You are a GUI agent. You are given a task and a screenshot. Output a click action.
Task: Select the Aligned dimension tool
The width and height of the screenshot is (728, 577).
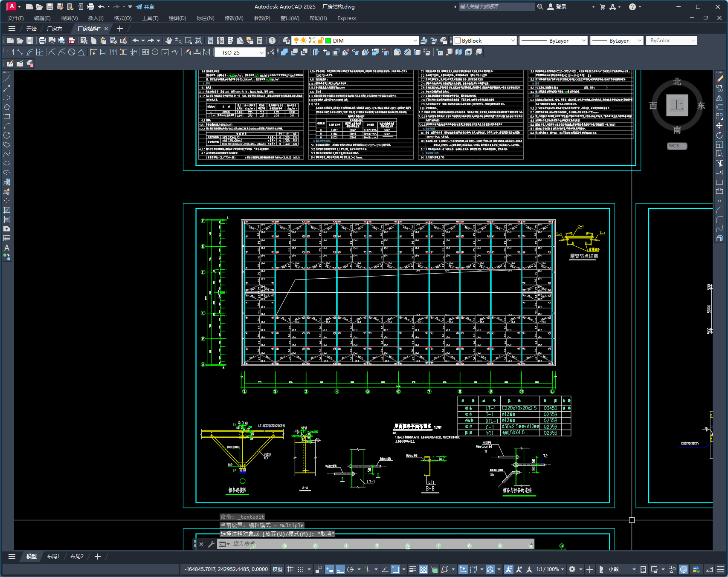pyautogui.click(x=20, y=52)
